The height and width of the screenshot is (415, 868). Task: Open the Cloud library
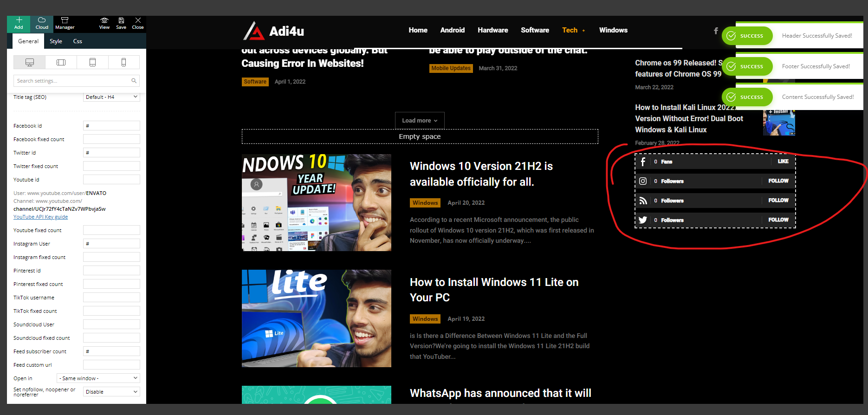(x=42, y=24)
